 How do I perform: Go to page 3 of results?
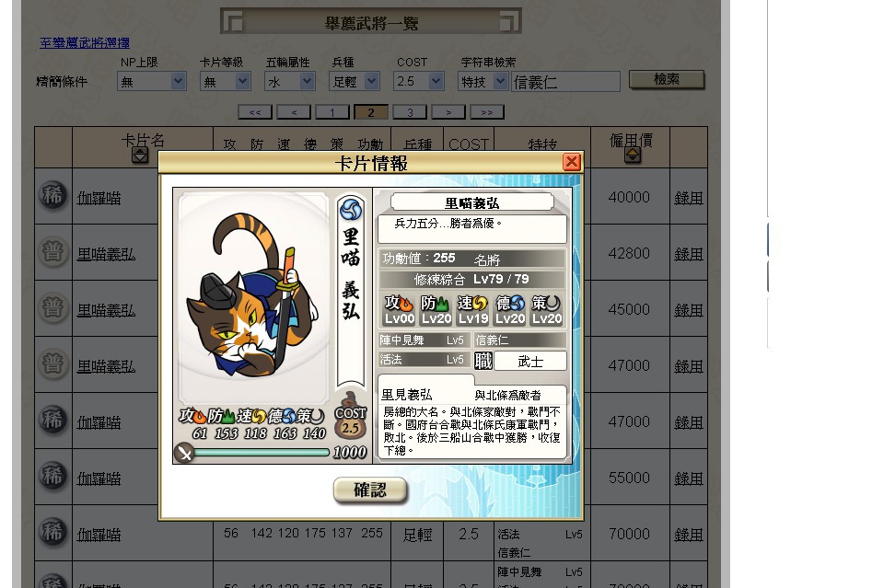410,112
